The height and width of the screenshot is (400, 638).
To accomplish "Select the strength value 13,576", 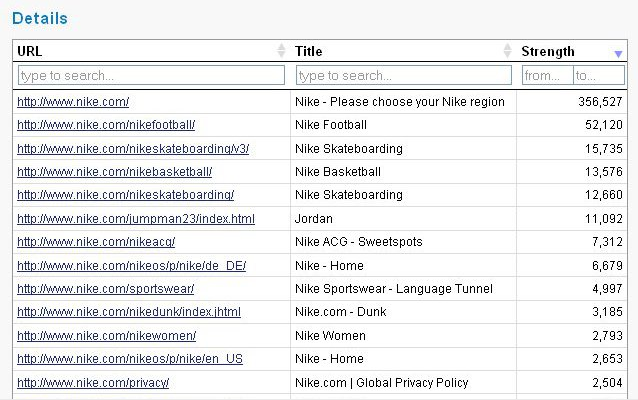I will point(604,172).
